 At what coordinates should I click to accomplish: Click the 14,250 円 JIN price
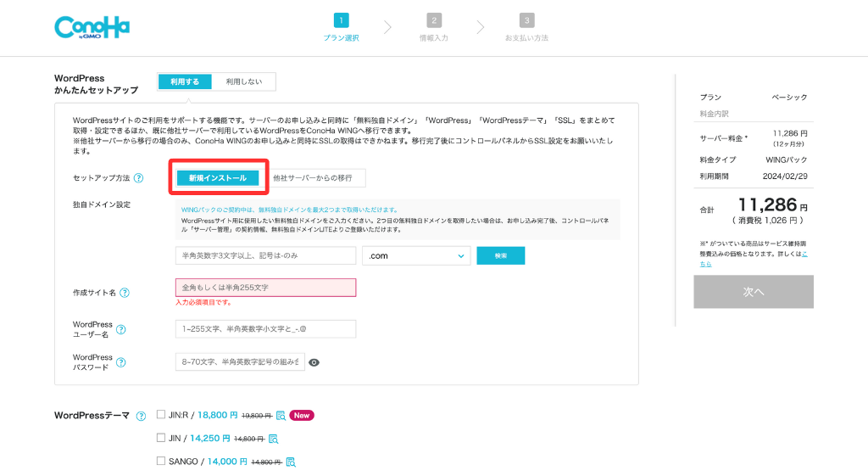click(x=210, y=439)
